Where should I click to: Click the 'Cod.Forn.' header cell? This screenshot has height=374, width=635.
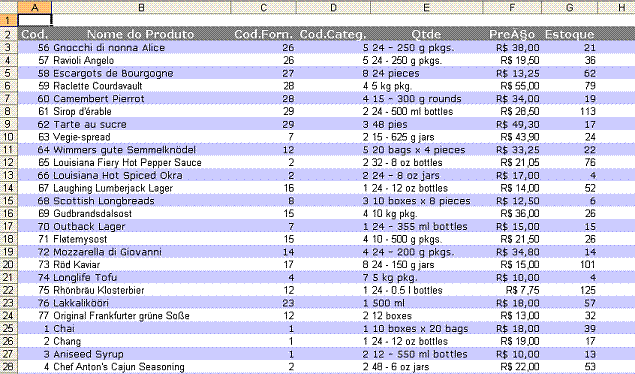(x=263, y=34)
